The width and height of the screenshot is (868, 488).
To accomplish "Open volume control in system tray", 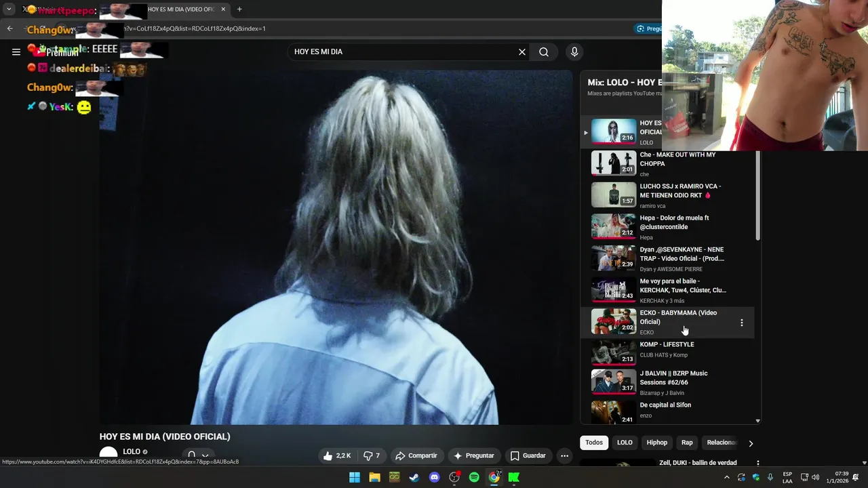I will (815, 477).
